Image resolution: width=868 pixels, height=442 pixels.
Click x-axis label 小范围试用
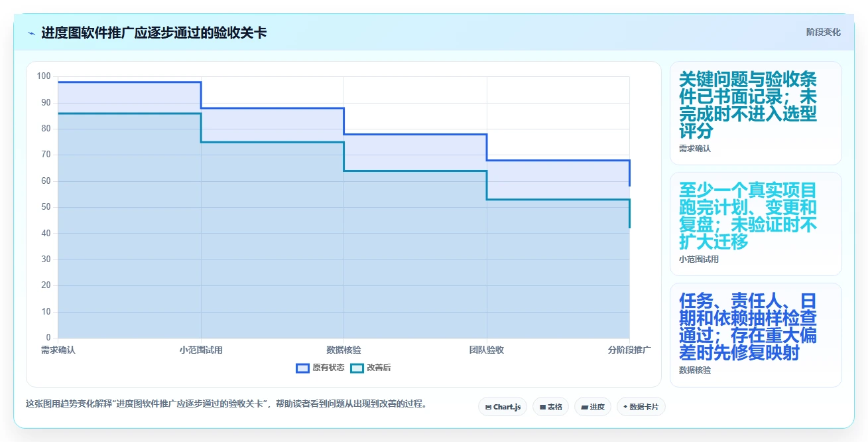201,350
